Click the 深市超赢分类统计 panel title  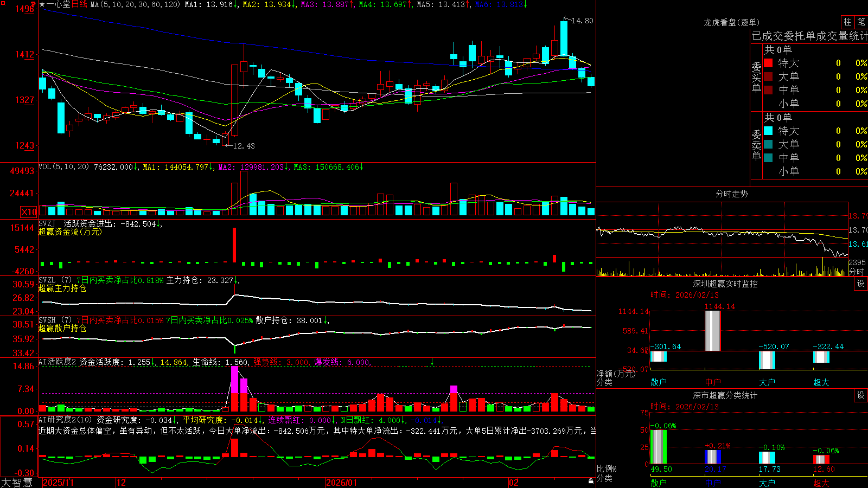pos(725,395)
